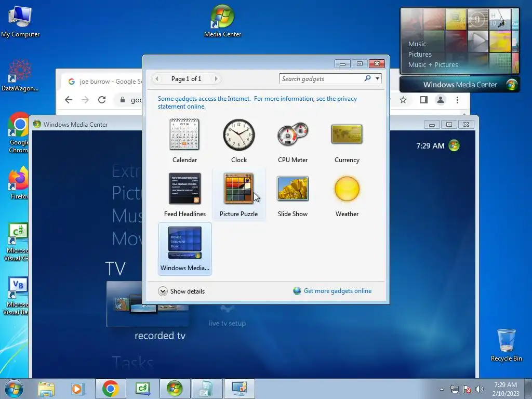Open the Recycle Bin
This screenshot has width=532, height=399.
[506, 345]
